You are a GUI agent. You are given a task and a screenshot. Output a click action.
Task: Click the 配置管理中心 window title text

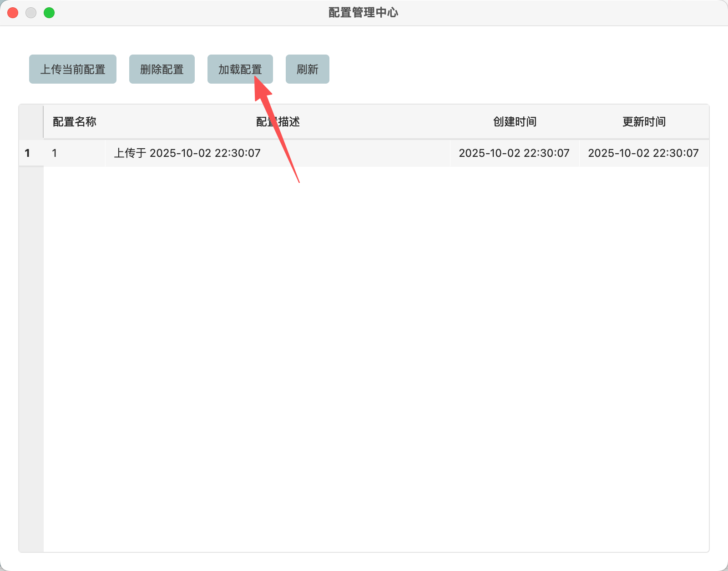363,13
